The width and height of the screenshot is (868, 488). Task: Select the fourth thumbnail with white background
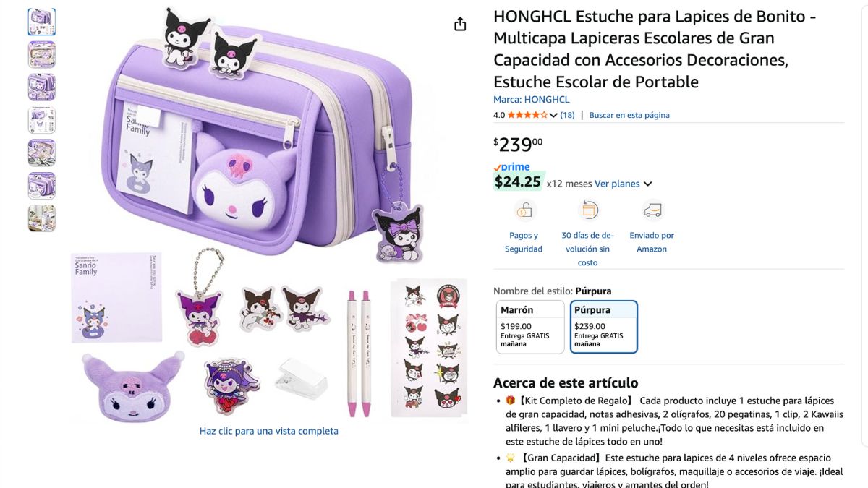42,120
